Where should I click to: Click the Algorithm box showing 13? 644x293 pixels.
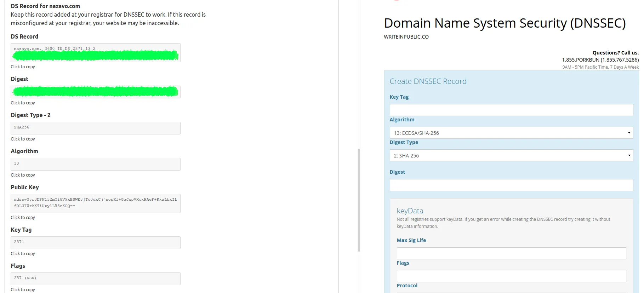(x=96, y=164)
